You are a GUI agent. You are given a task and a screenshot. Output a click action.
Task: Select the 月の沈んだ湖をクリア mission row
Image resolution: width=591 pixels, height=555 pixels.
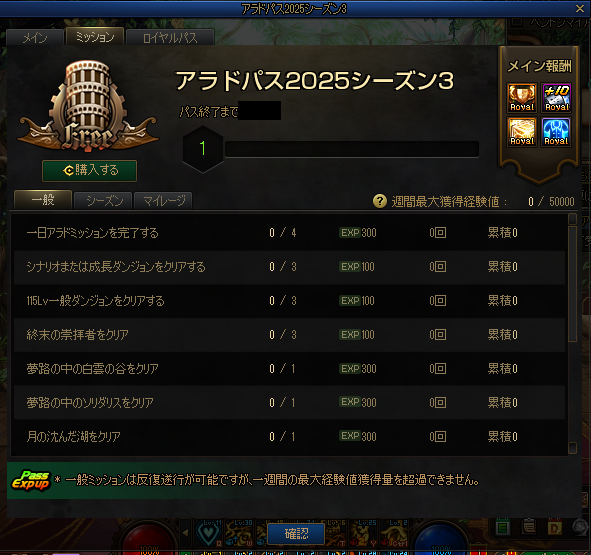[289, 437]
